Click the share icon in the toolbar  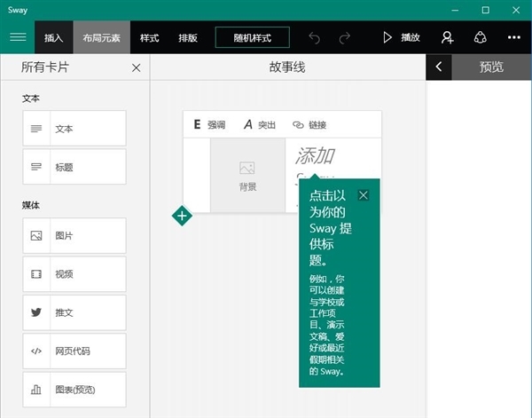coord(481,37)
